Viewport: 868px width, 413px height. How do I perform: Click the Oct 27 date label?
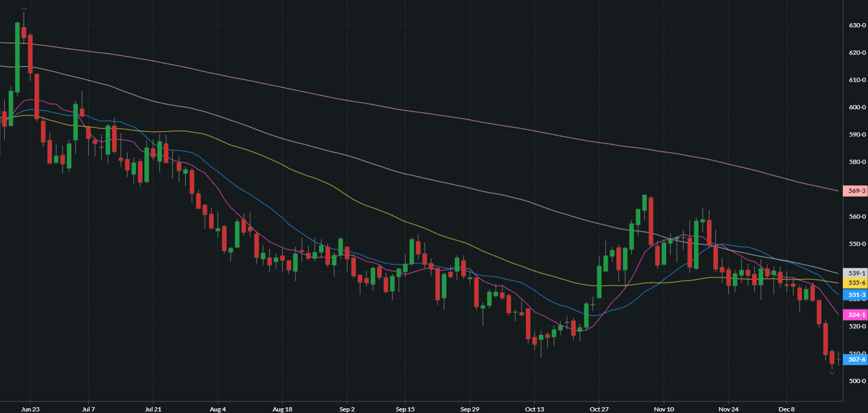pos(599,409)
